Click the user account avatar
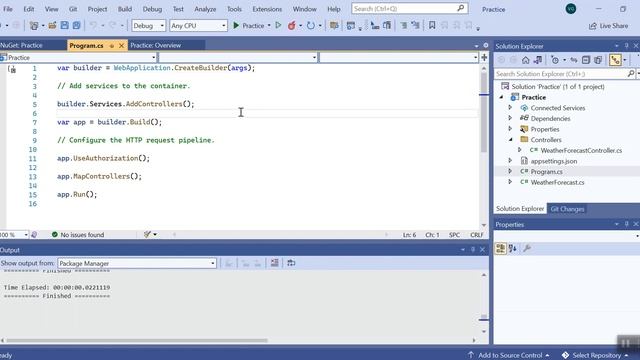640x360 pixels. point(571,9)
